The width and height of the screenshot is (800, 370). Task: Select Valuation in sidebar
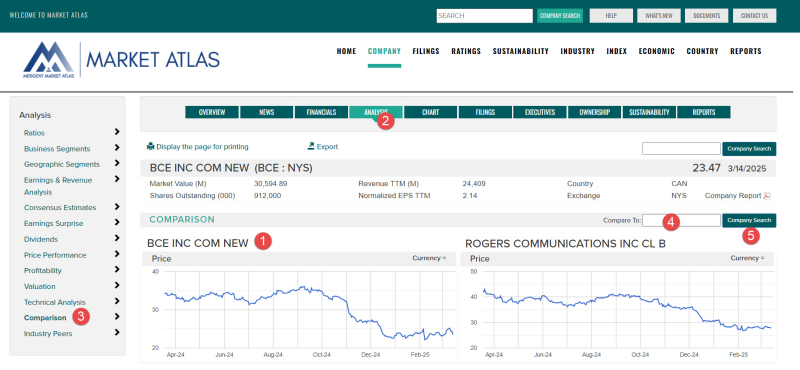(40, 287)
